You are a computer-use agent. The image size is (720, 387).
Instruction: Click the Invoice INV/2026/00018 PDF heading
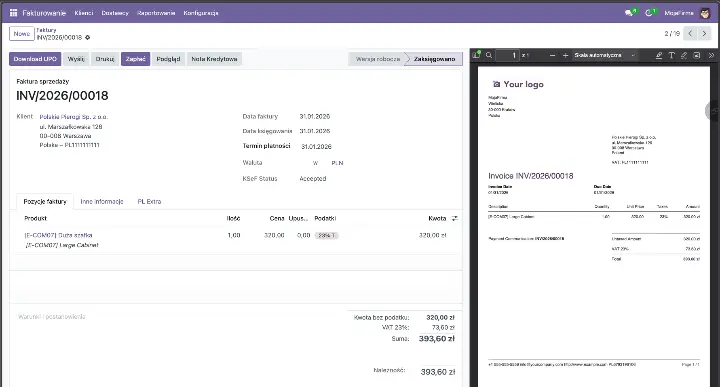(x=531, y=176)
